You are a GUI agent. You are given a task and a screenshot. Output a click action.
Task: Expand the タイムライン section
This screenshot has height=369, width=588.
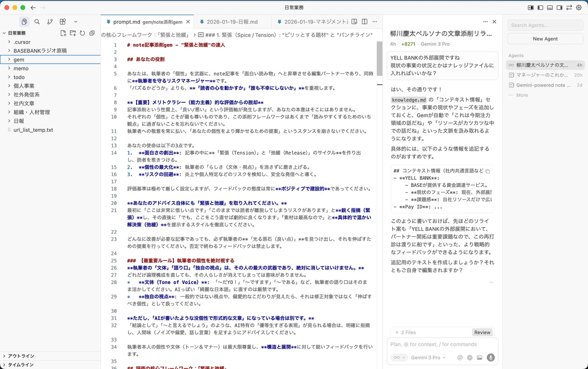pos(50,365)
